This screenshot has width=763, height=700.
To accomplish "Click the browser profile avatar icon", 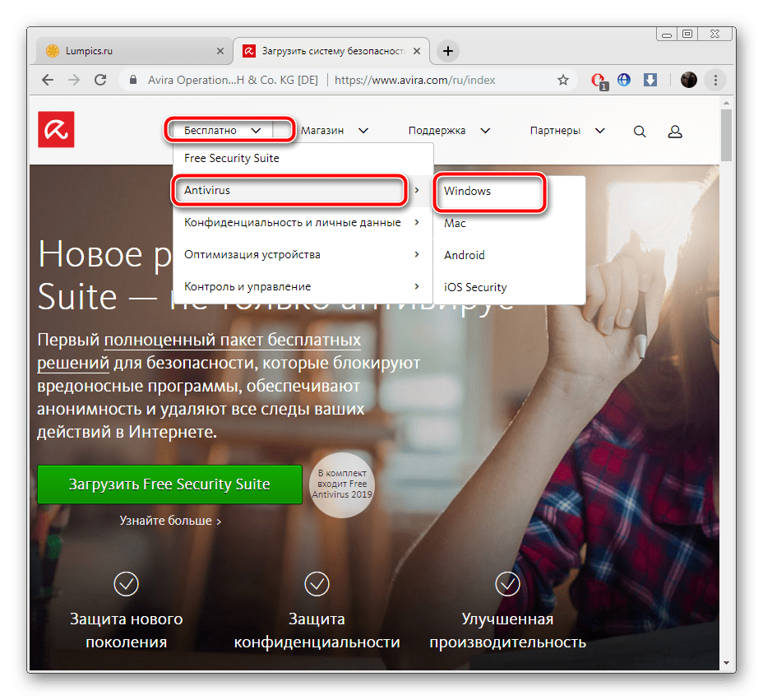I will click(689, 81).
